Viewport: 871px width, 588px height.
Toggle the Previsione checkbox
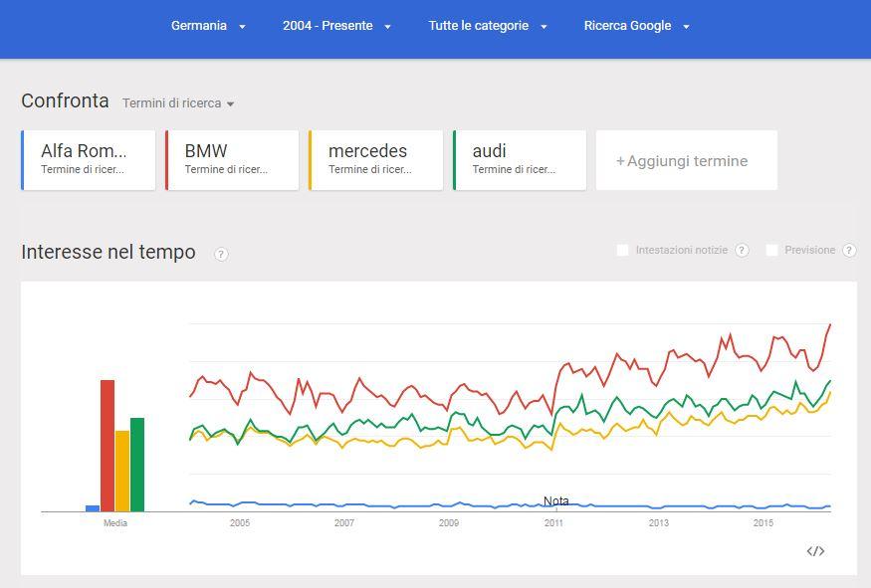771,251
